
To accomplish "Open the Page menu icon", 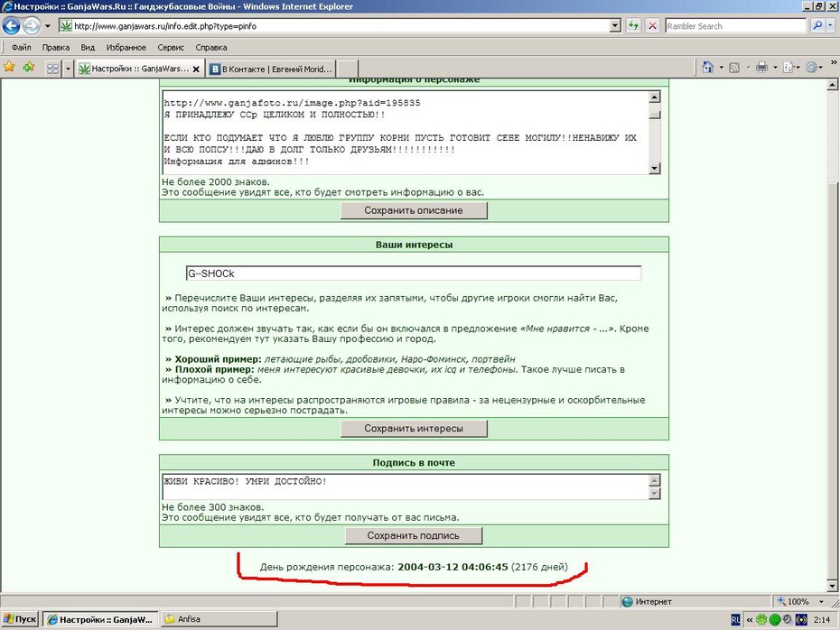I will (x=789, y=68).
